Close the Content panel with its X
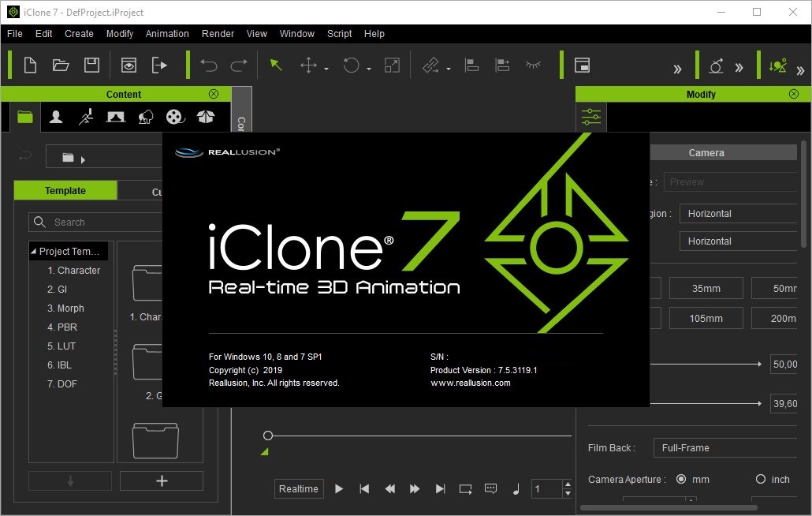The image size is (812, 516). pos(214,94)
